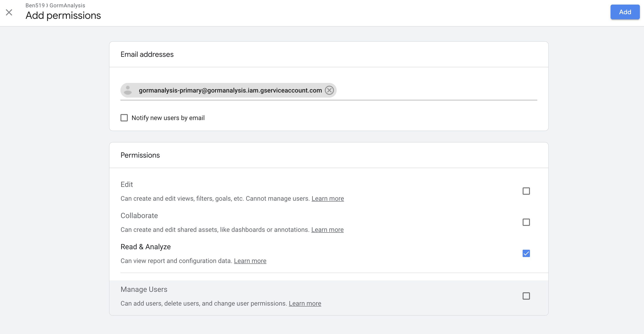The height and width of the screenshot is (334, 644).
Task: Click the Add button
Action: [625, 12]
